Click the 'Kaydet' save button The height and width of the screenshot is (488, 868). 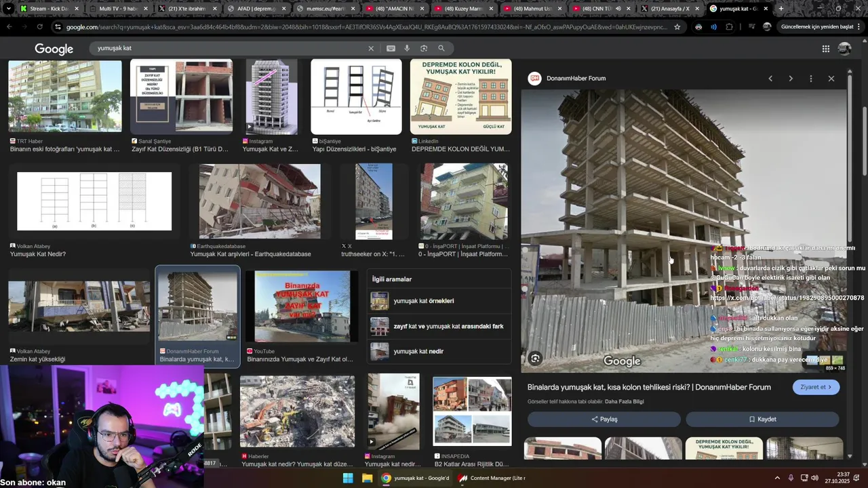(762, 419)
